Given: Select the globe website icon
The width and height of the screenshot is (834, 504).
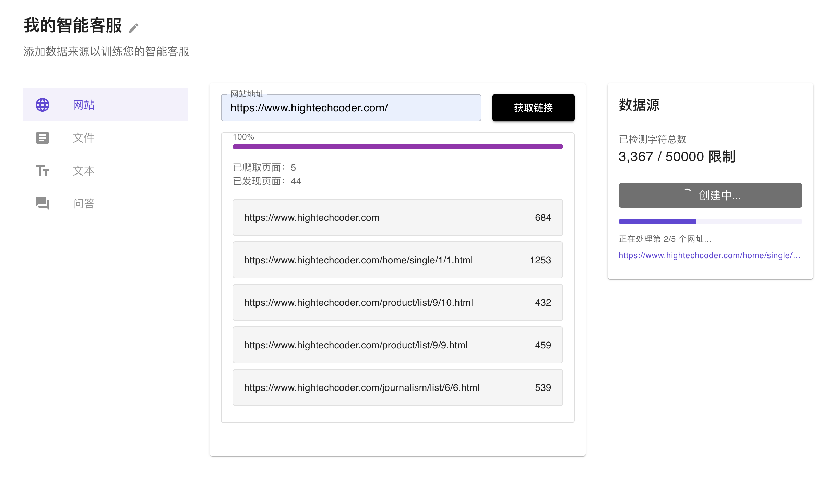Looking at the screenshot, I should (43, 105).
